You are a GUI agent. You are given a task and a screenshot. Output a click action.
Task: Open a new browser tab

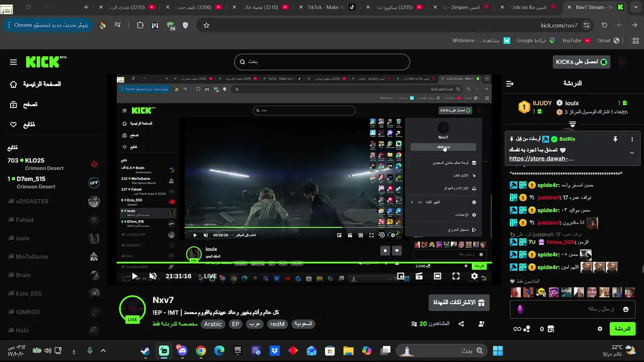(86, 7)
